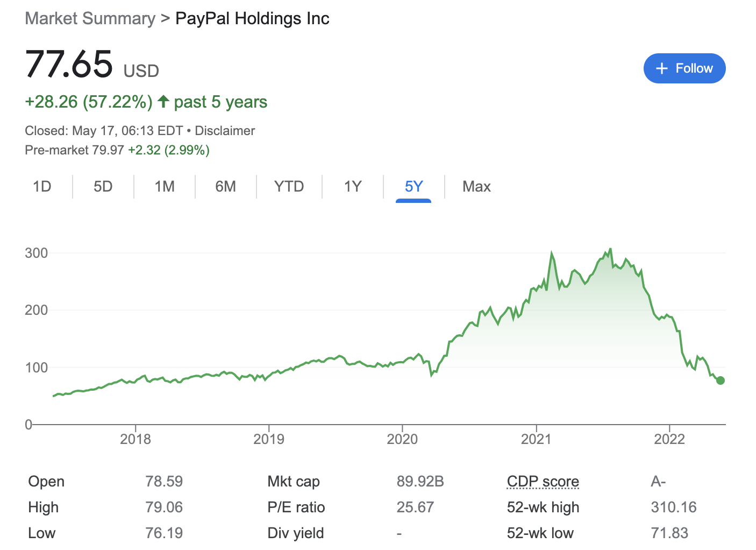This screenshot has height=550, width=756.
Task: Click the High value 79.06
Action: (164, 507)
